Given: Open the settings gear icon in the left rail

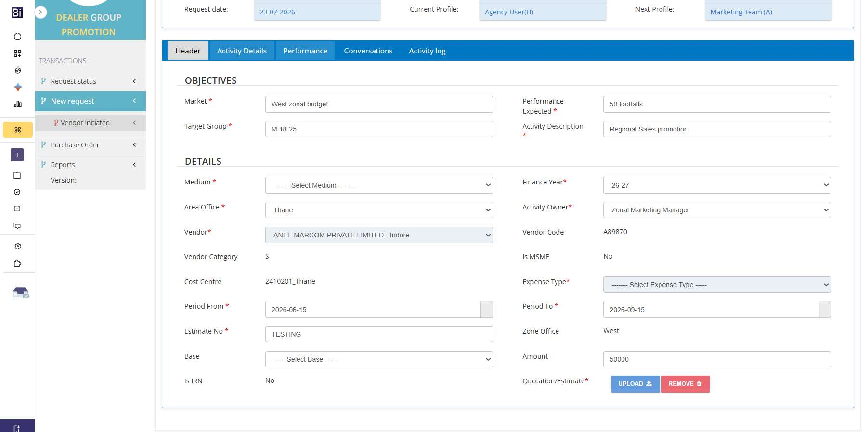Looking at the screenshot, I should pos(18,246).
